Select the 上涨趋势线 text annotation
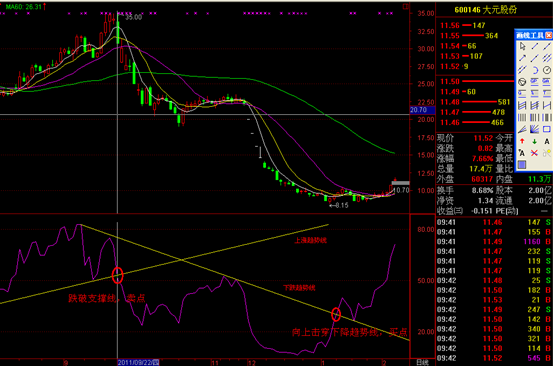 click(311, 240)
